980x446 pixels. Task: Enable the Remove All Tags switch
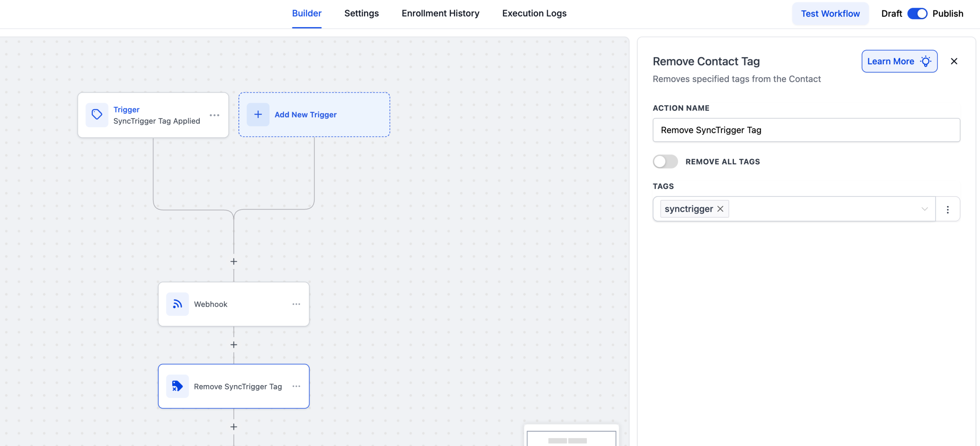click(665, 162)
